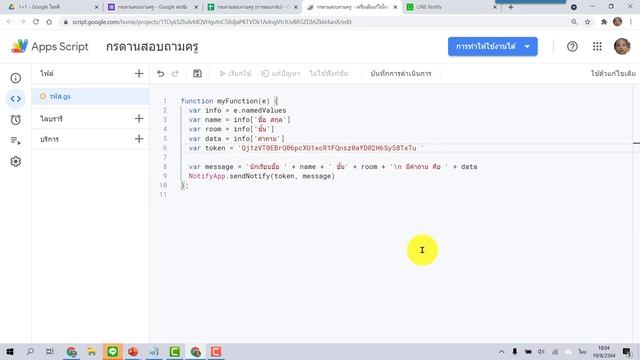Open the Triggers alarm clock icon

(16, 120)
